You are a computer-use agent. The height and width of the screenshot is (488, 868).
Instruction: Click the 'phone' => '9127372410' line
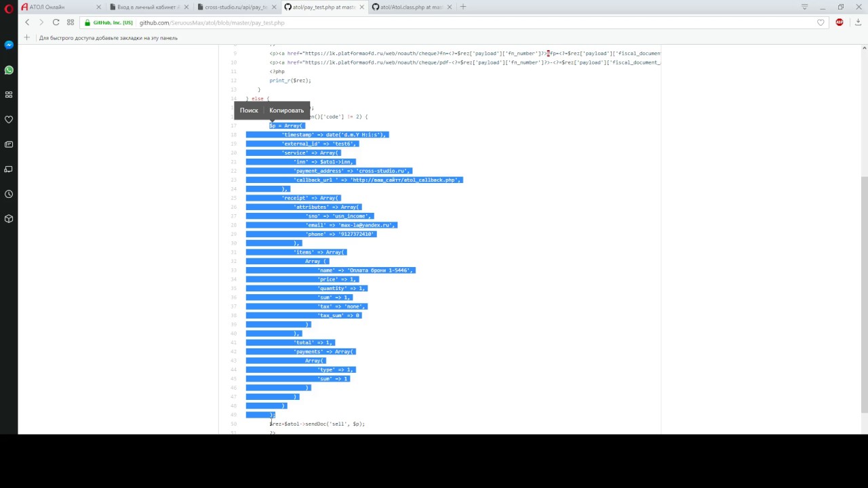click(340, 234)
